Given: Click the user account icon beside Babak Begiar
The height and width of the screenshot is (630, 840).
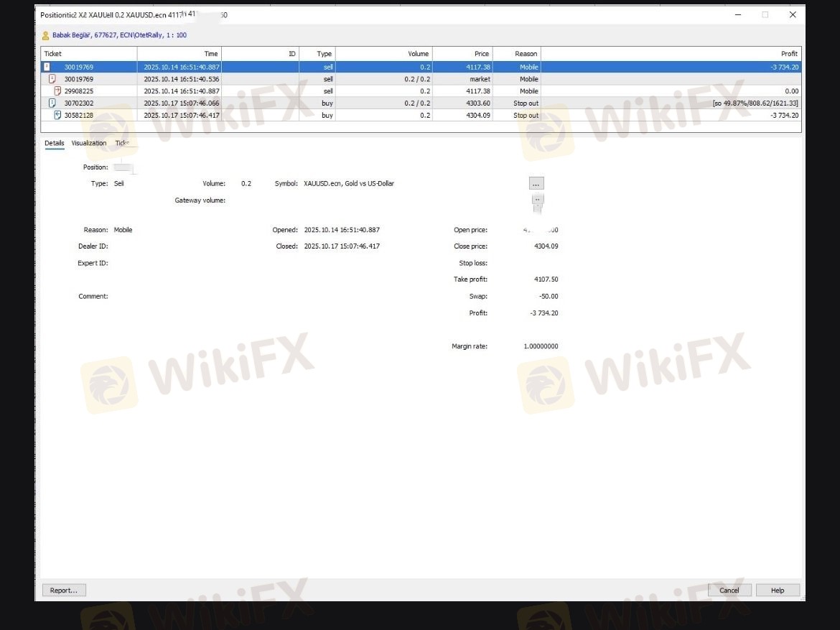Looking at the screenshot, I should [45, 35].
